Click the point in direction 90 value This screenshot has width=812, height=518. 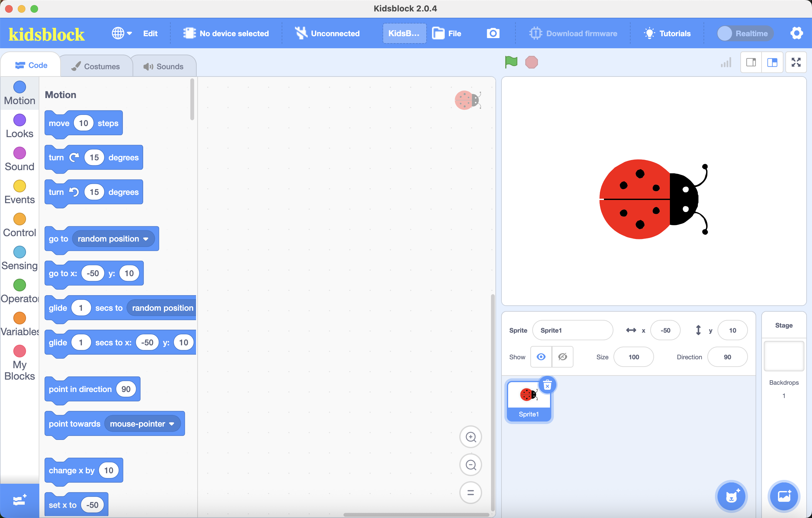126,389
